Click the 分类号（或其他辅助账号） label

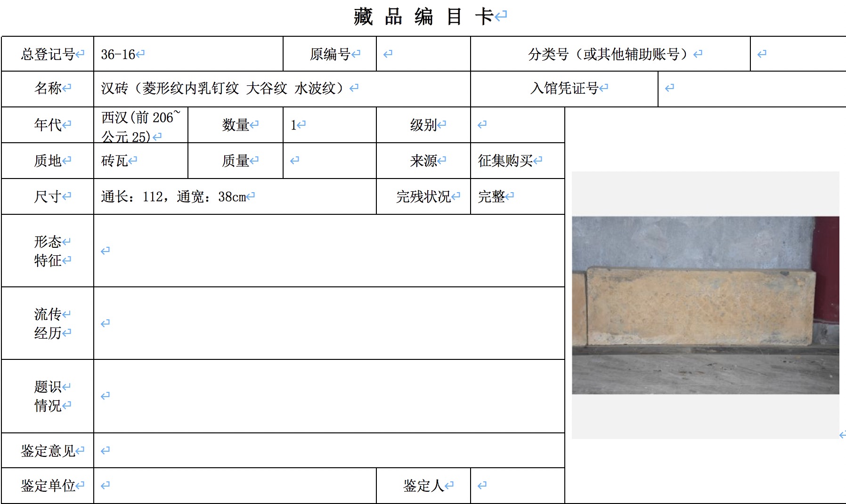click(610, 54)
